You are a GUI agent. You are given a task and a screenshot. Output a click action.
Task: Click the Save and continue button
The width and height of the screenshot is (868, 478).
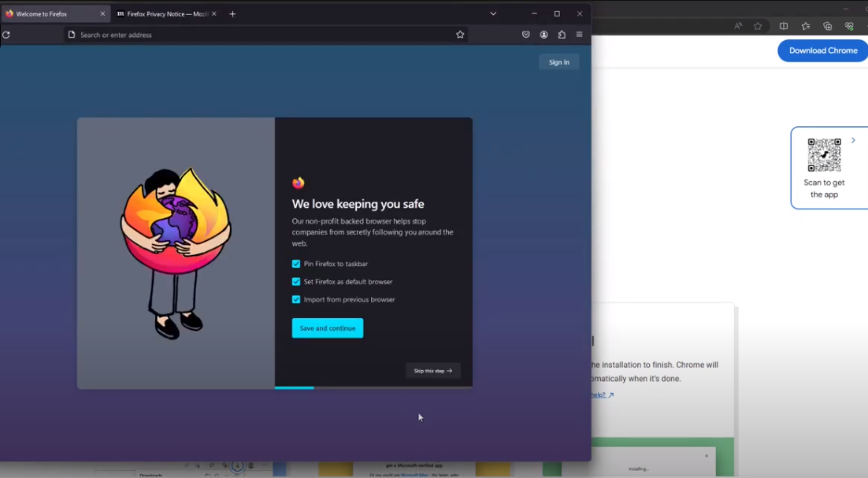(x=328, y=328)
